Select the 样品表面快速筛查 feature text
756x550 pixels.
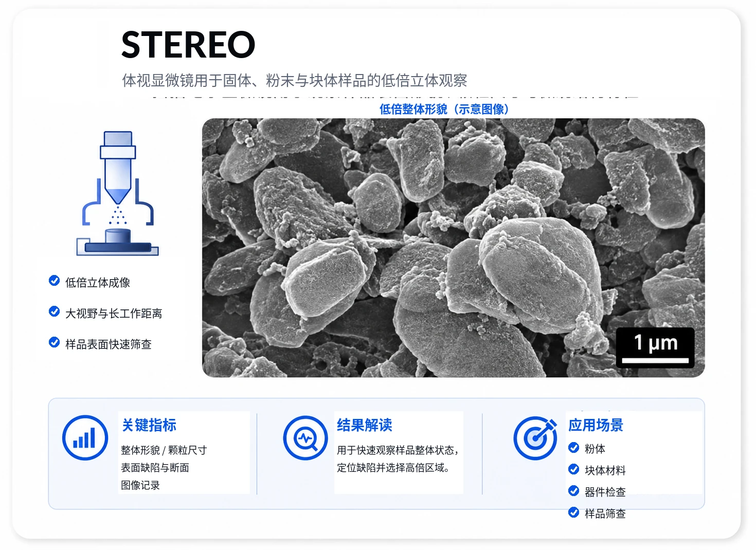pos(109,344)
